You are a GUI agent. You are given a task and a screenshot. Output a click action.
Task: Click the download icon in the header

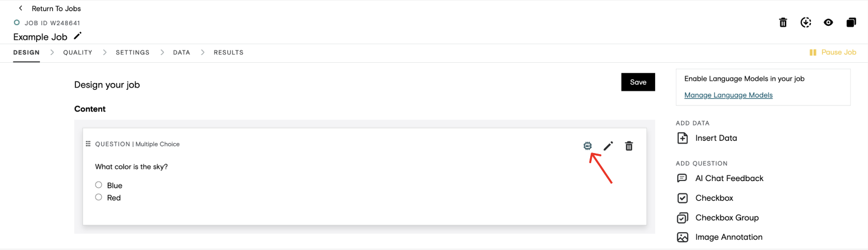806,22
